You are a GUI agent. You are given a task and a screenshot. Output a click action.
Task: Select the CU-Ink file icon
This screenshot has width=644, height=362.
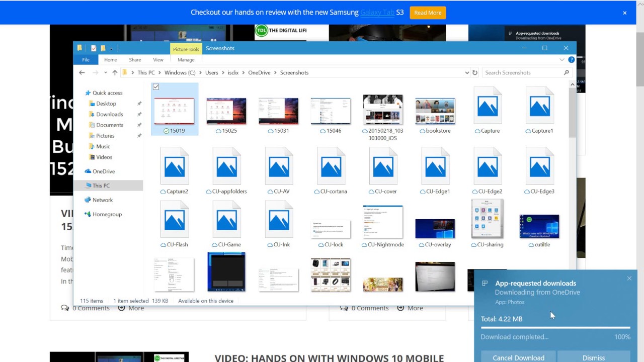pos(279,219)
